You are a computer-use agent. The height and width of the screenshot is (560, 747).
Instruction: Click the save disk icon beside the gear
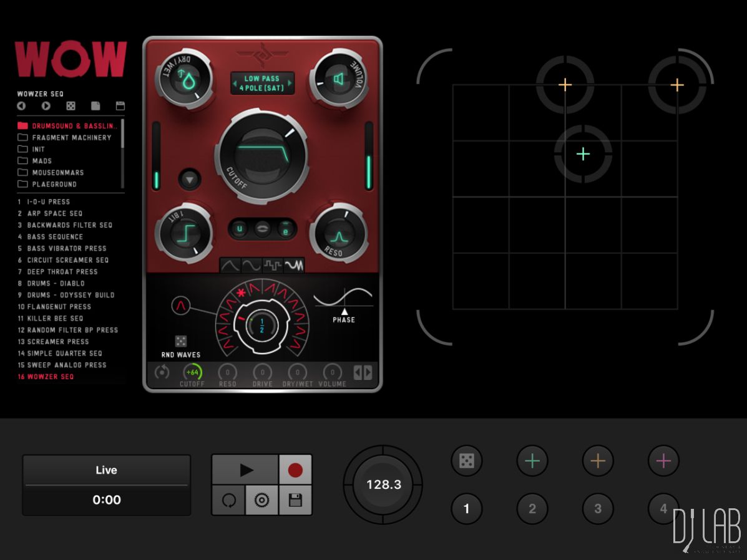[x=295, y=500]
